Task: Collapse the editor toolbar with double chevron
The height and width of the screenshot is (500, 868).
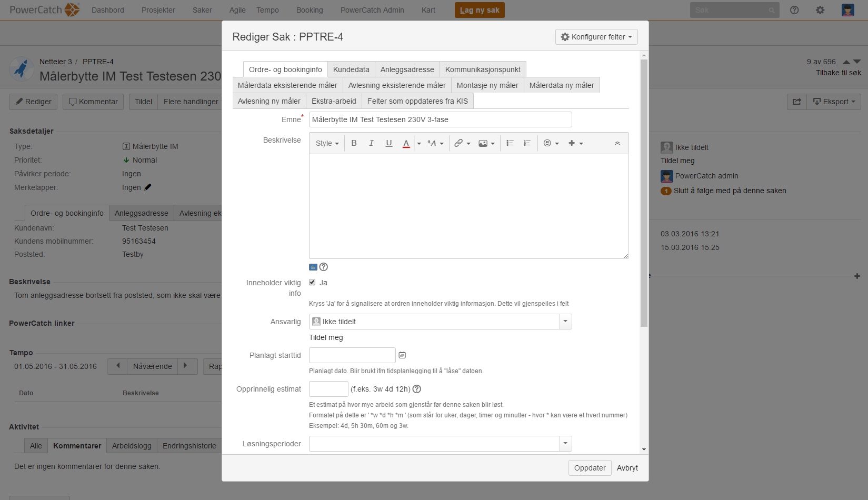Action: [x=617, y=143]
